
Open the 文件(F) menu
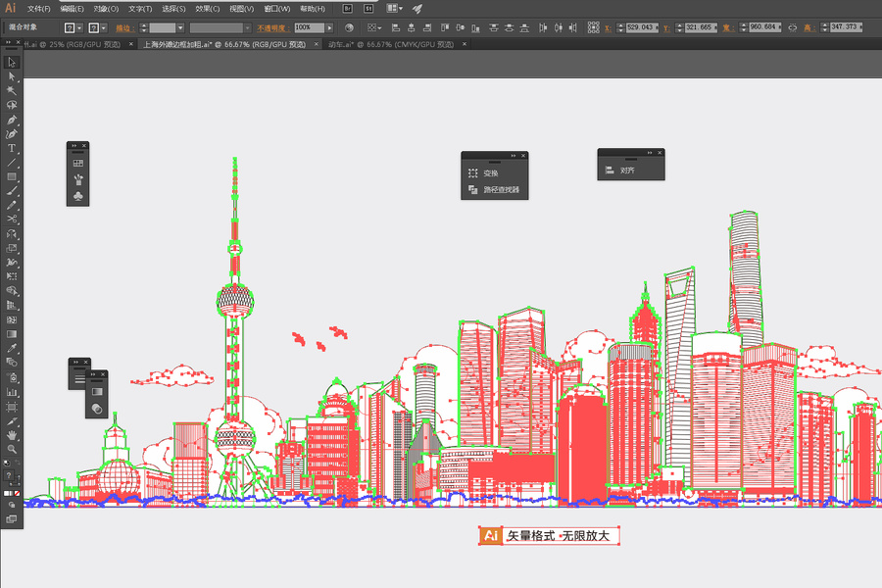coord(38,9)
